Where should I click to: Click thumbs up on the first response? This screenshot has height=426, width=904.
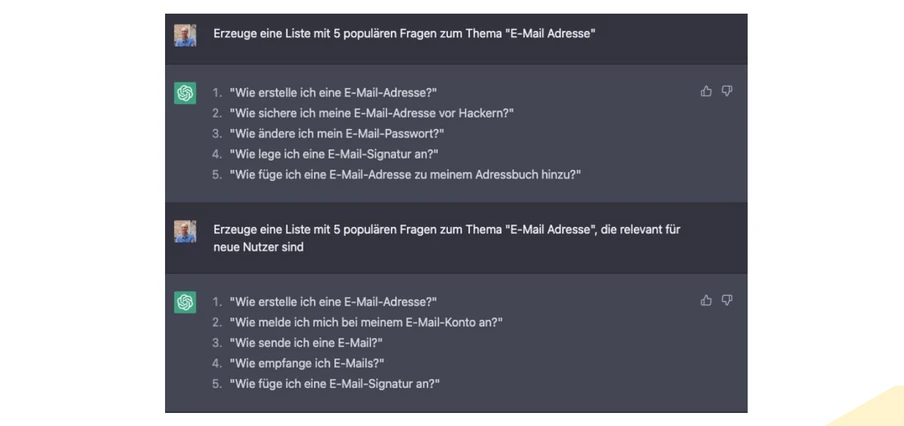point(706,91)
